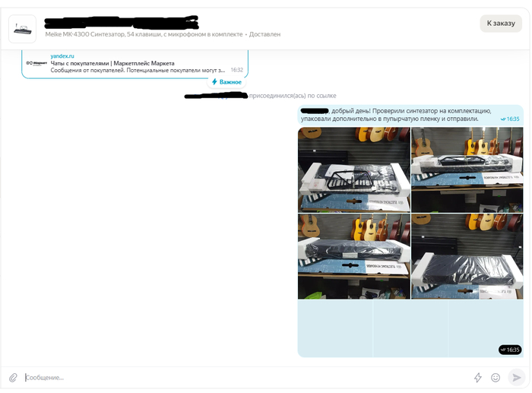Open top-right photo of synthesizer box
Image resolution: width=532 pixels, height=393 pixels.
(467, 170)
